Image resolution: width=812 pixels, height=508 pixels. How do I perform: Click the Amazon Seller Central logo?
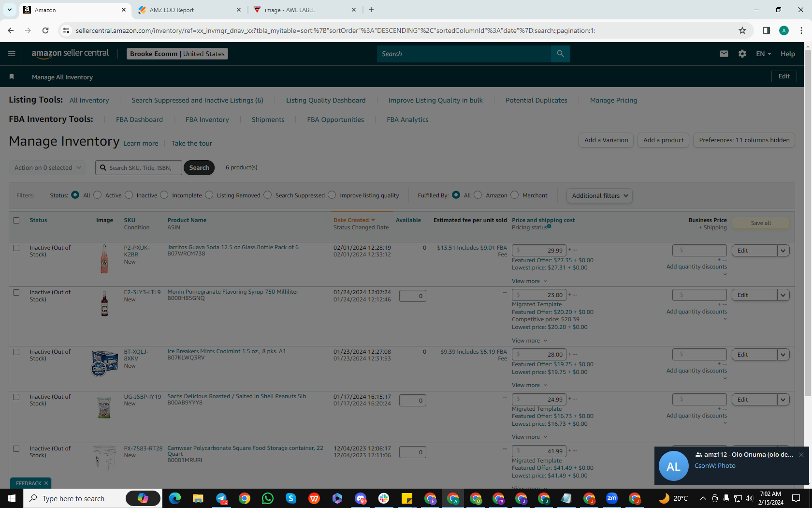coord(70,54)
